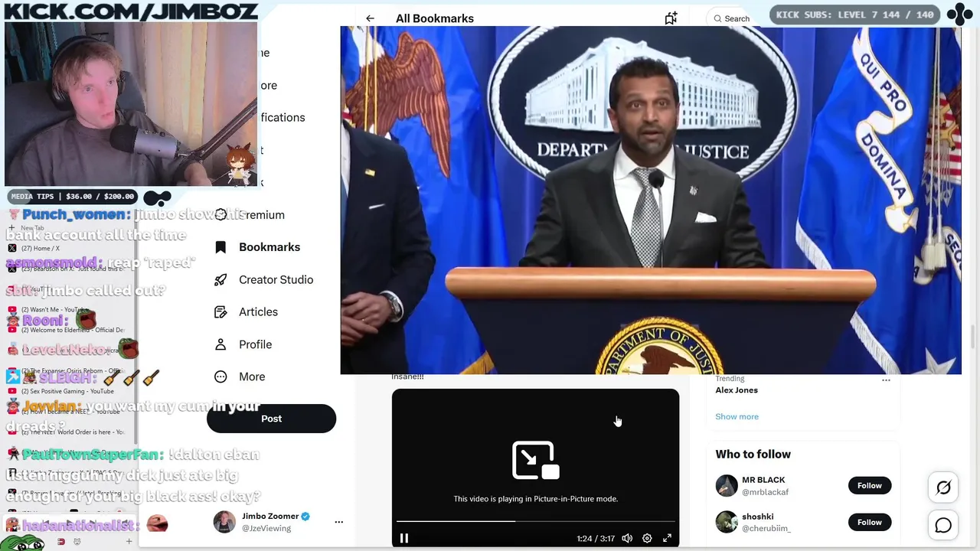980x551 pixels.
Task: Click the Profile person icon
Action: click(220, 344)
